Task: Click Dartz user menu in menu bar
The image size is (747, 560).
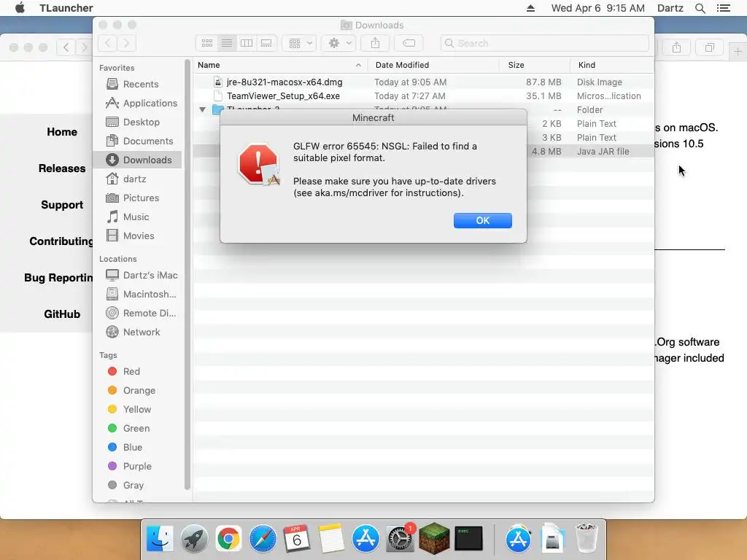Action: [670, 8]
